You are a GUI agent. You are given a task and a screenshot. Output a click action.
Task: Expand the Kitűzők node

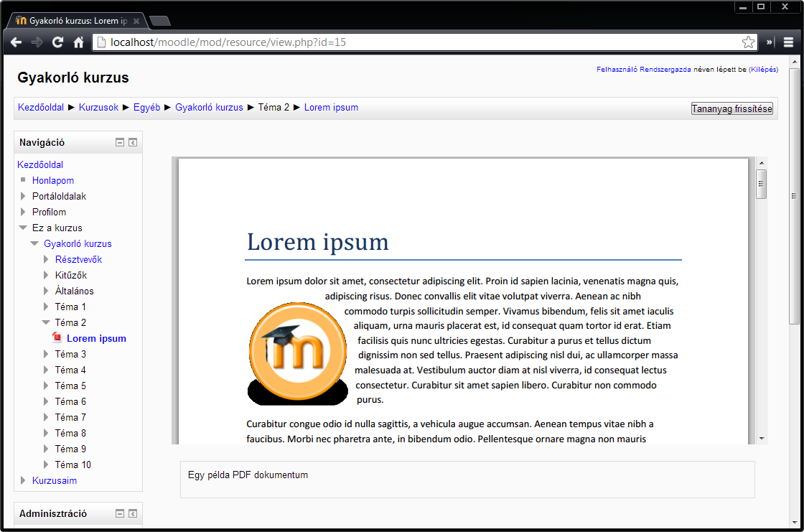tap(46, 276)
